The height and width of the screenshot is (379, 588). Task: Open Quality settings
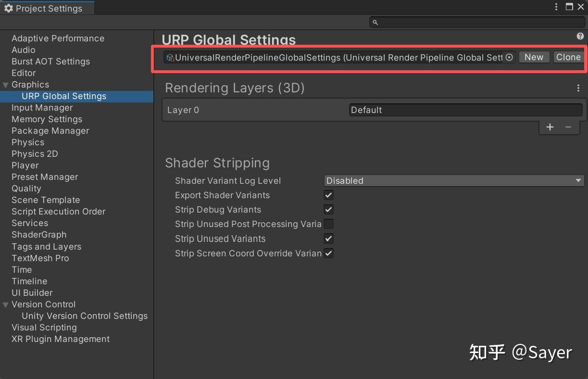(x=26, y=189)
